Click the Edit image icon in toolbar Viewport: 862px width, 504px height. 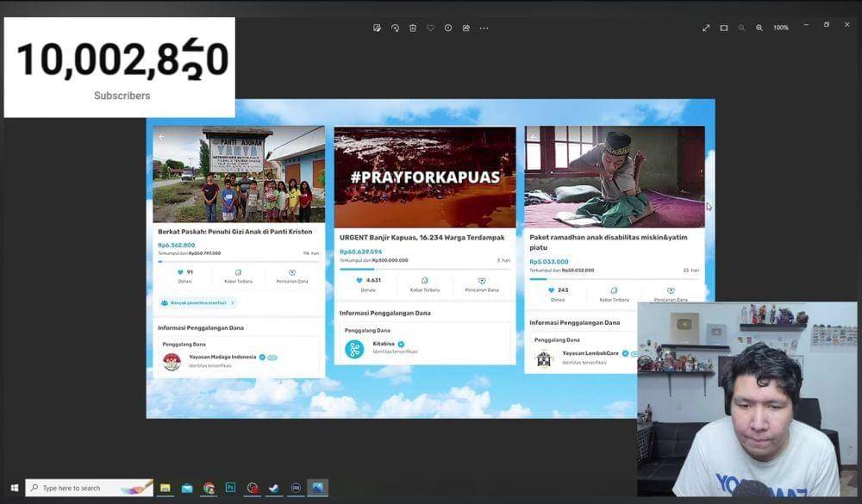(x=377, y=28)
